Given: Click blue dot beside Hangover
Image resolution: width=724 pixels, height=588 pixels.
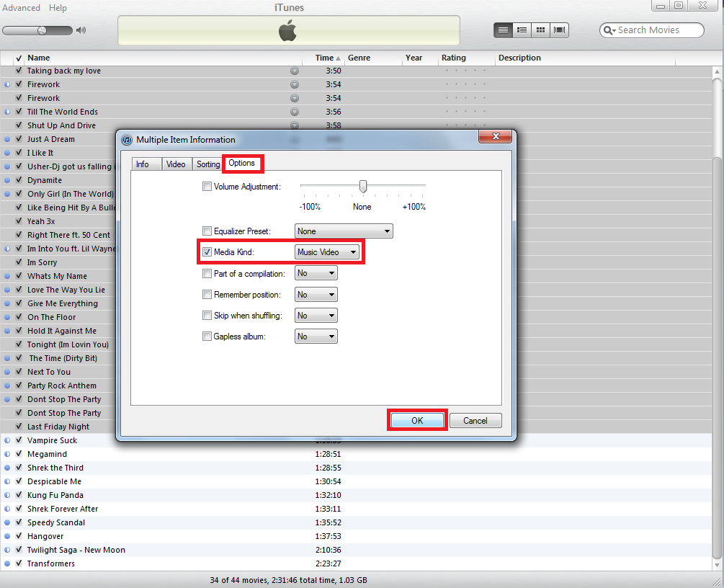Looking at the screenshot, I should [x=7, y=536].
